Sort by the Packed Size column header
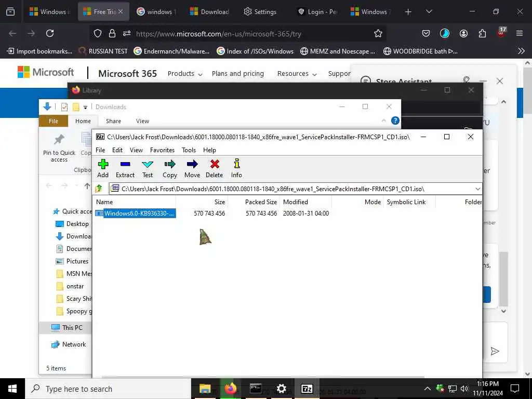 (x=261, y=202)
